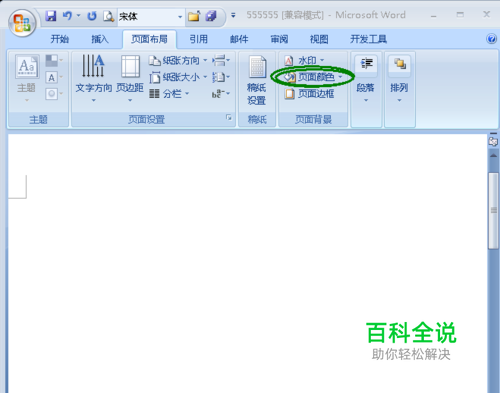
Task: Toggle the ruler icon above scrollbar
Action: click(x=493, y=141)
